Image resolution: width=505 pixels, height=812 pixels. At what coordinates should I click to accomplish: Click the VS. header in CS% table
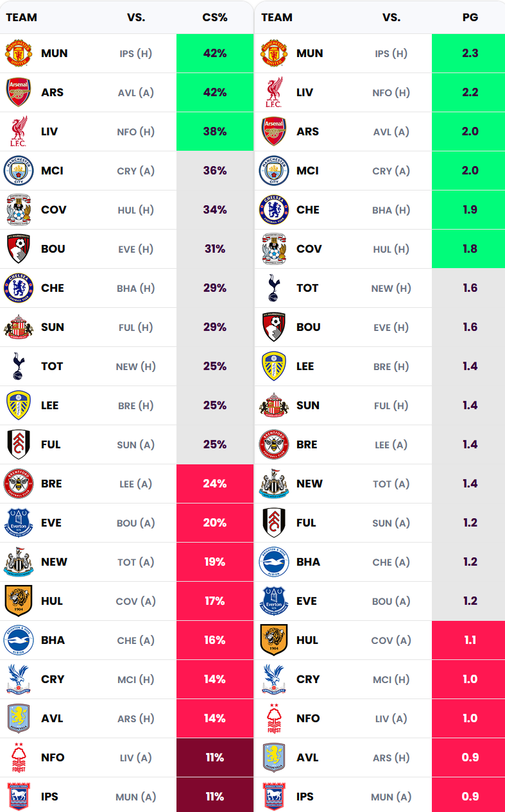coord(136,17)
